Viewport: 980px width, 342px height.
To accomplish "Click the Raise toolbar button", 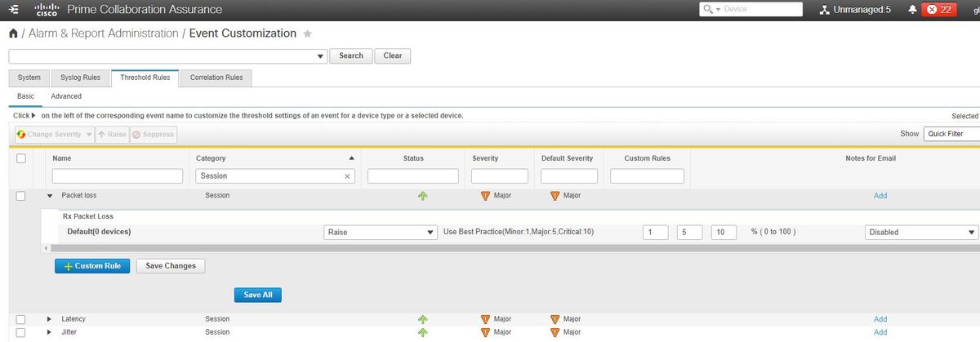I will click(x=112, y=134).
